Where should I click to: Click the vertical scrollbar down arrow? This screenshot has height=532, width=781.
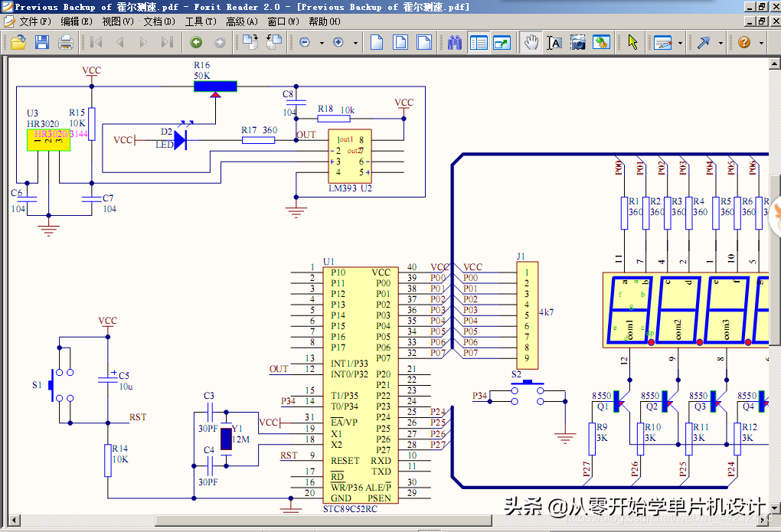point(775,506)
